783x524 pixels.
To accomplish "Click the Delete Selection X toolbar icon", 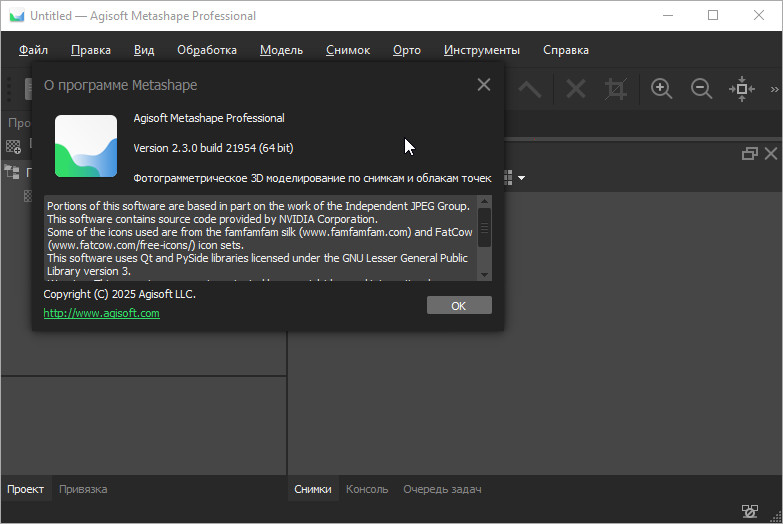I will (x=576, y=89).
